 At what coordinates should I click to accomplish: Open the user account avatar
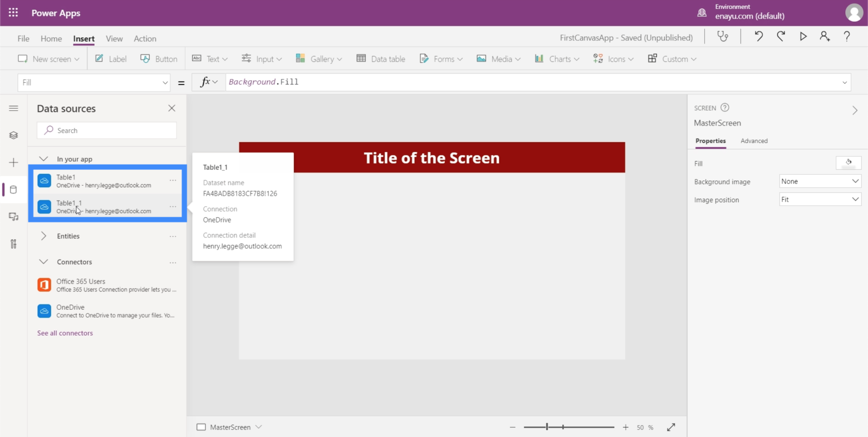[854, 12]
